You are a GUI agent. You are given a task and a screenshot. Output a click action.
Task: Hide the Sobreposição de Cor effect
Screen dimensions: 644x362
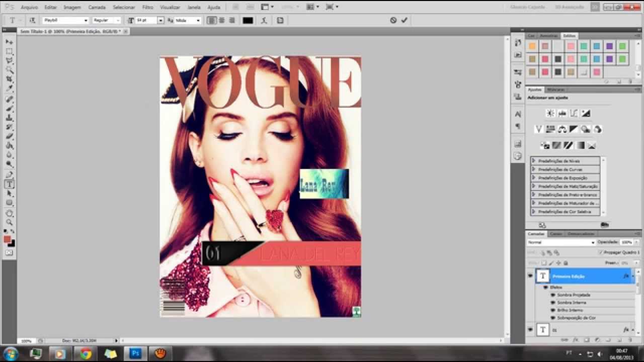pos(553,318)
